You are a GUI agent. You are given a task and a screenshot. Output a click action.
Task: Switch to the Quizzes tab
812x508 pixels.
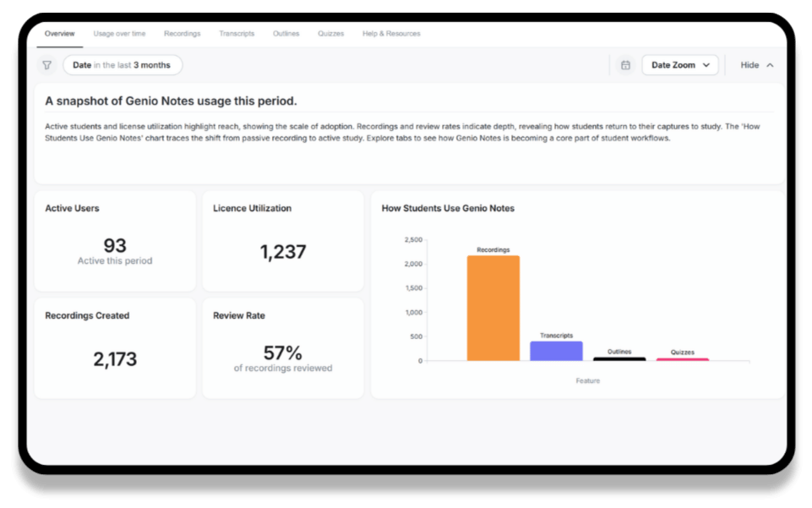pyautogui.click(x=331, y=34)
